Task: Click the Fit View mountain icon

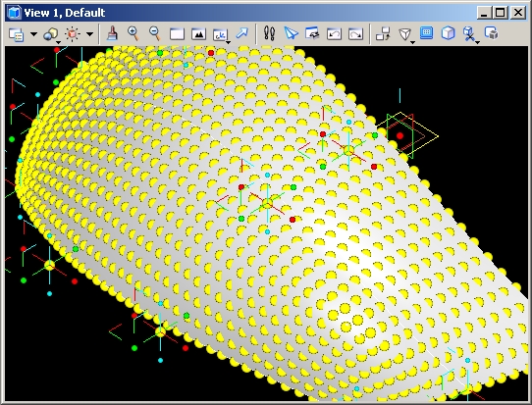Action: pos(198,34)
